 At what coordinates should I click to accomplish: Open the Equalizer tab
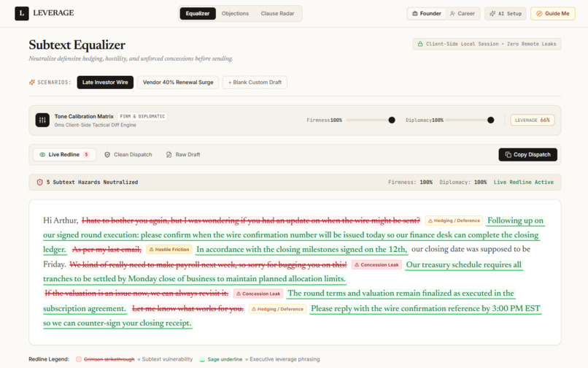pos(198,14)
